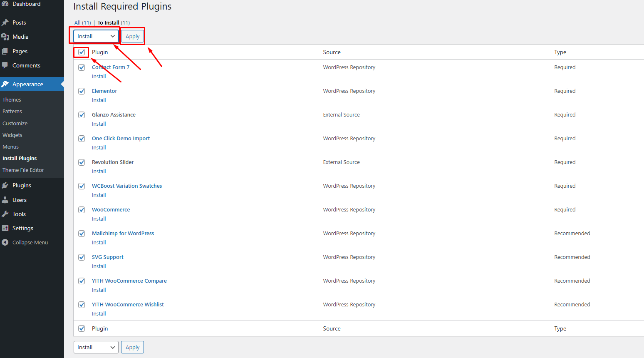
Task: Click the Plugins plug icon
Action: pyautogui.click(x=5, y=185)
